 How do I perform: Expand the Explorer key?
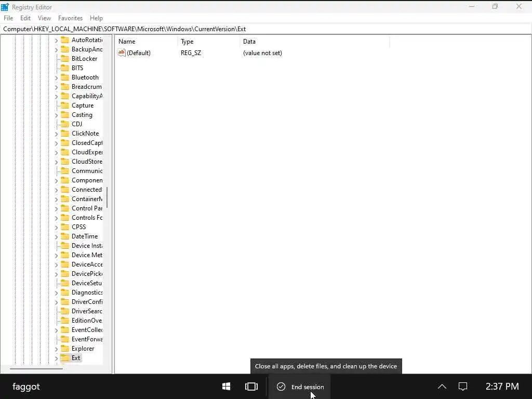point(56,349)
